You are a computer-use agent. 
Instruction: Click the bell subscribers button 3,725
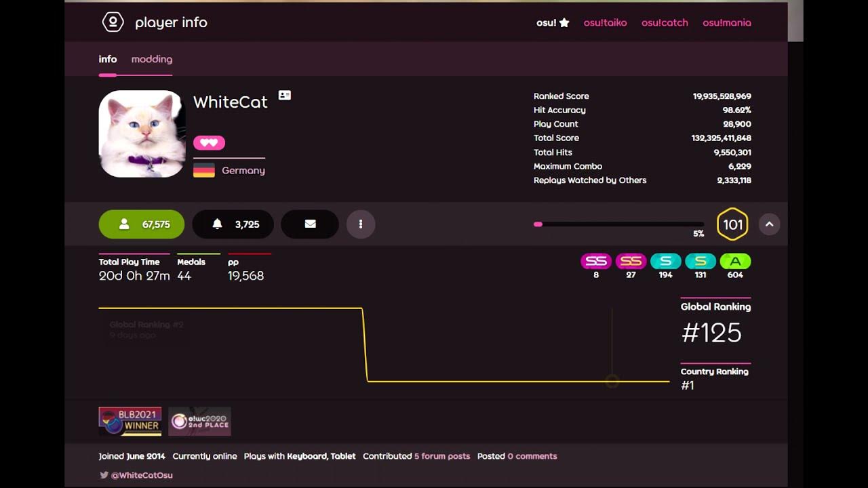pos(233,224)
